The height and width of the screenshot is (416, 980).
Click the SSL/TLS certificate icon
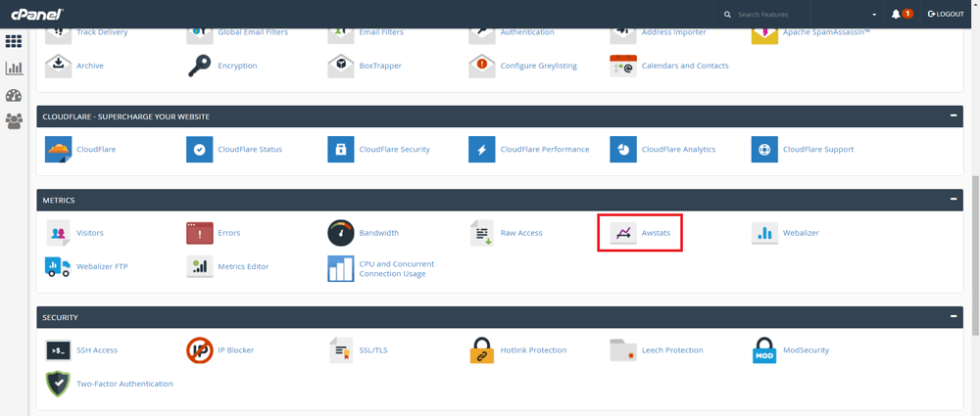click(341, 350)
